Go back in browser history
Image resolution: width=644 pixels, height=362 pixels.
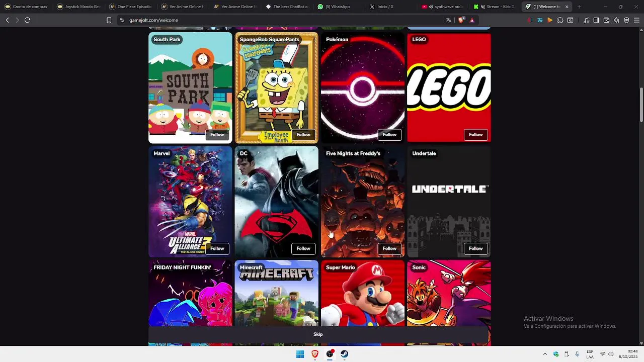click(7, 20)
